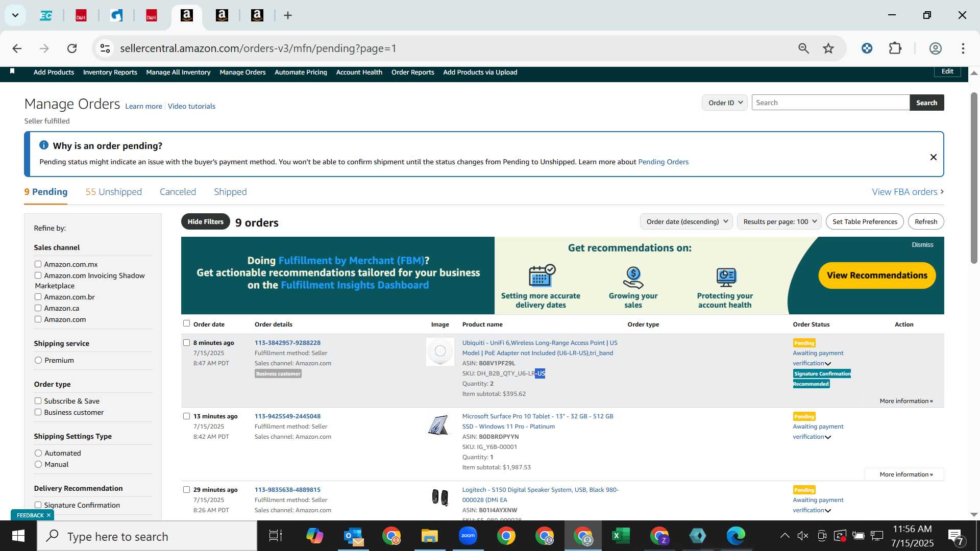Switch to the Canceled tab

click(178, 192)
